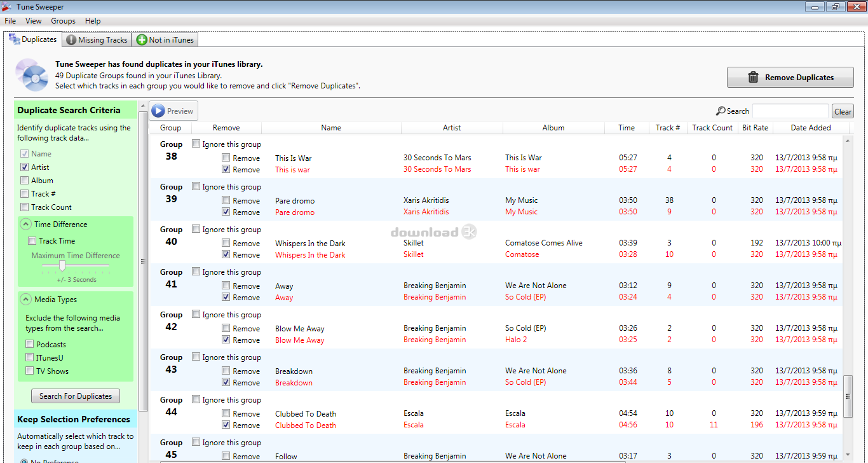This screenshot has height=463, width=868.
Task: Switch to Missing Tracks tab
Action: (x=97, y=40)
